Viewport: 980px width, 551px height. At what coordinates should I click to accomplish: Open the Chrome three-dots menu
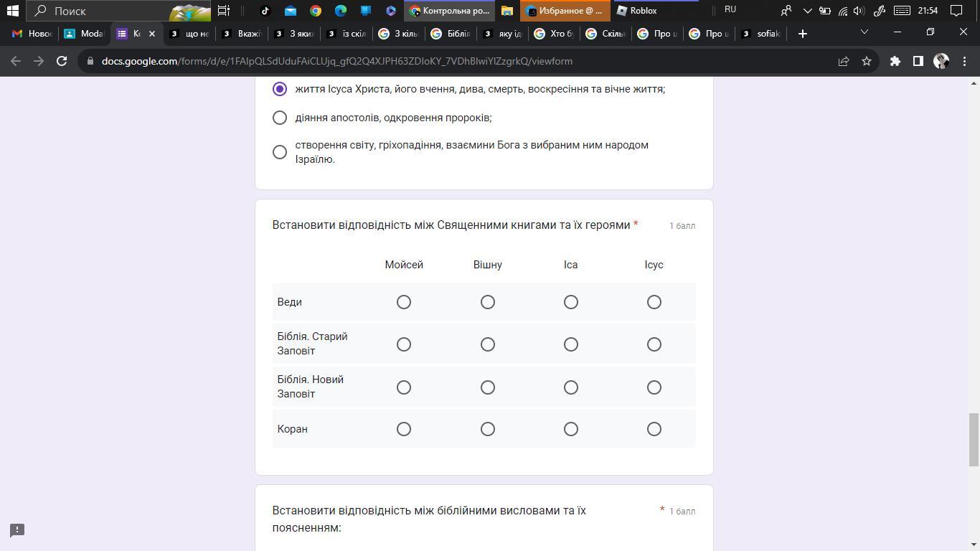[965, 61]
